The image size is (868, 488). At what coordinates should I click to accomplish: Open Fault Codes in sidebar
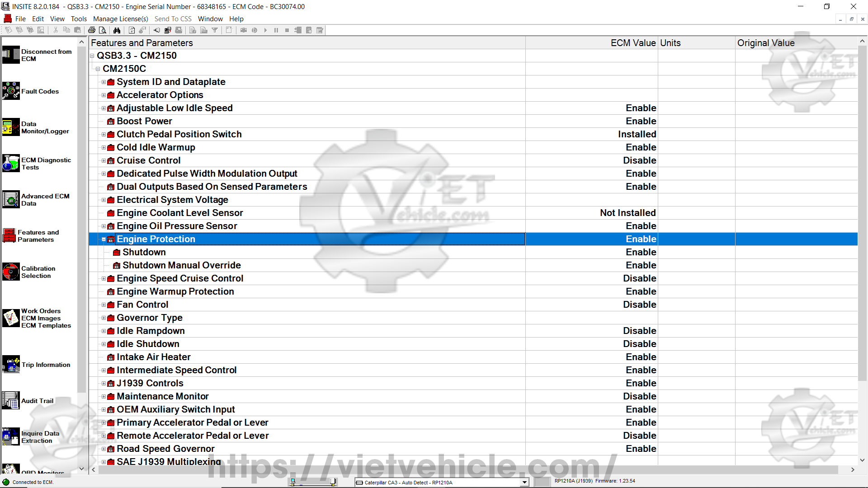point(11,91)
